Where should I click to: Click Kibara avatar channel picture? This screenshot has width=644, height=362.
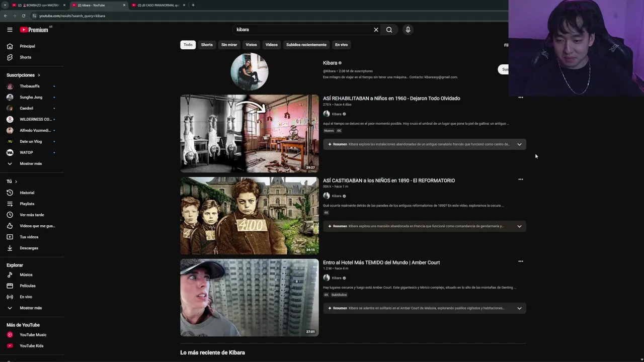pyautogui.click(x=250, y=71)
